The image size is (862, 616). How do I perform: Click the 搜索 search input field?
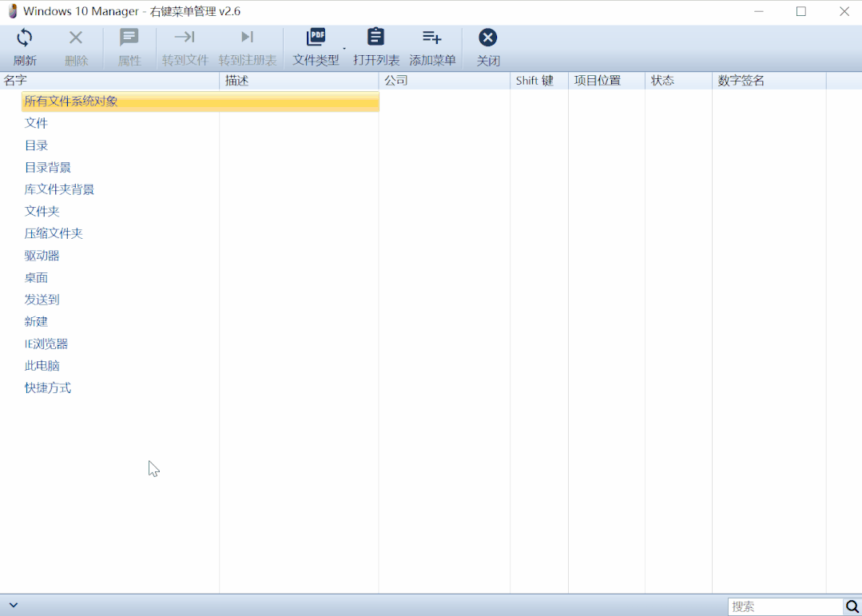(x=785, y=606)
